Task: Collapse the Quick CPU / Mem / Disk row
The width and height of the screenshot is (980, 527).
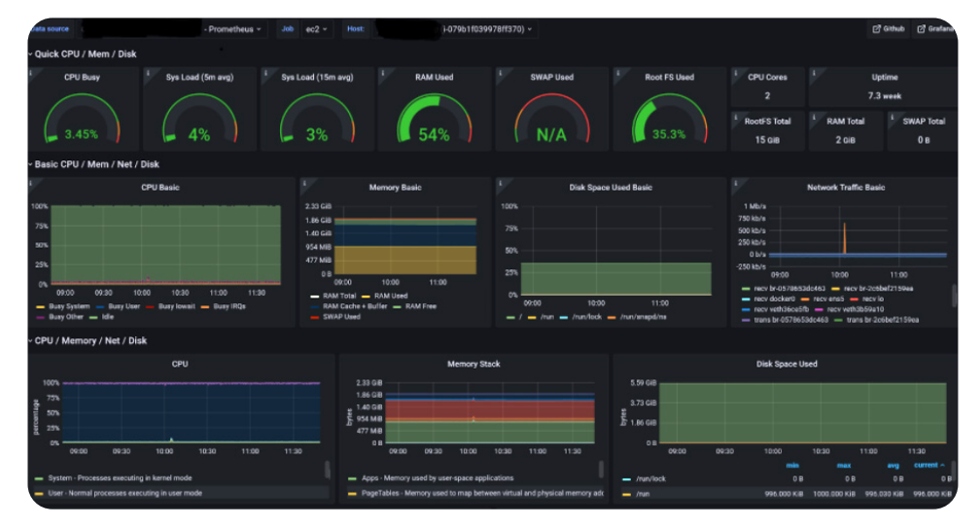Action: 85,54
